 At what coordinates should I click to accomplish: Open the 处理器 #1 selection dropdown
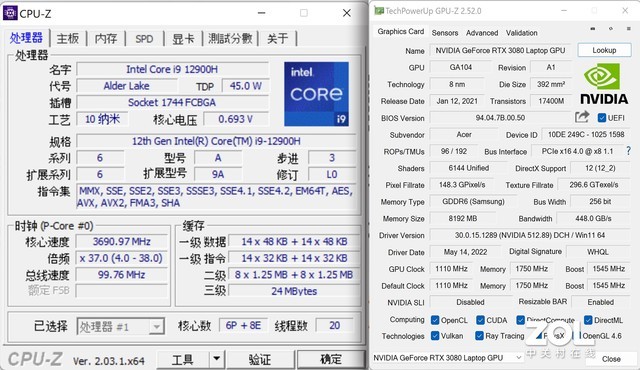tap(121, 327)
